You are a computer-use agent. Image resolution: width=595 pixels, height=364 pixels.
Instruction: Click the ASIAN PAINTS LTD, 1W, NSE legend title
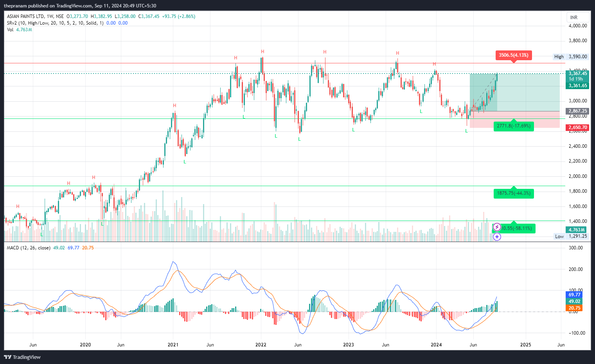tap(35, 16)
